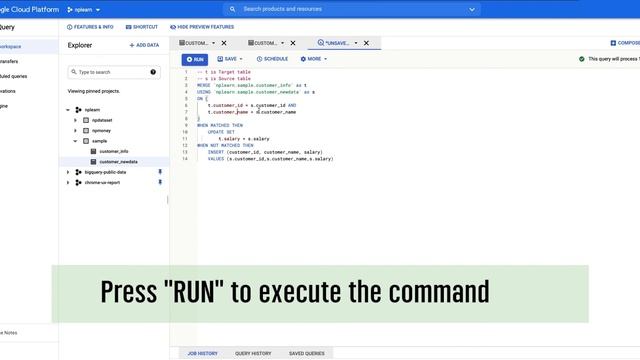Click the magnifier icon in top search bar

click(x=232, y=9)
